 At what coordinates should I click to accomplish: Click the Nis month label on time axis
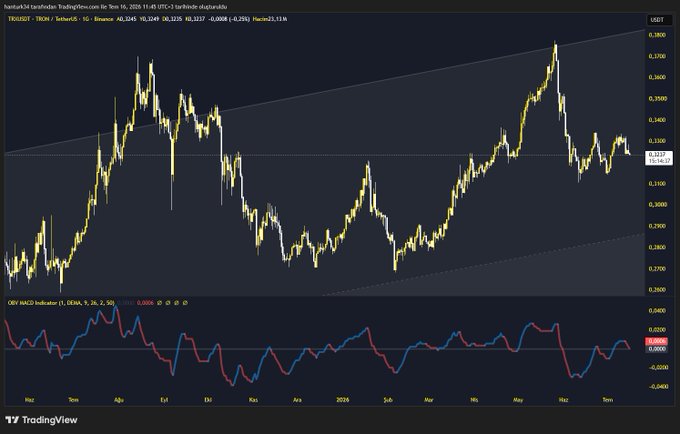click(474, 400)
